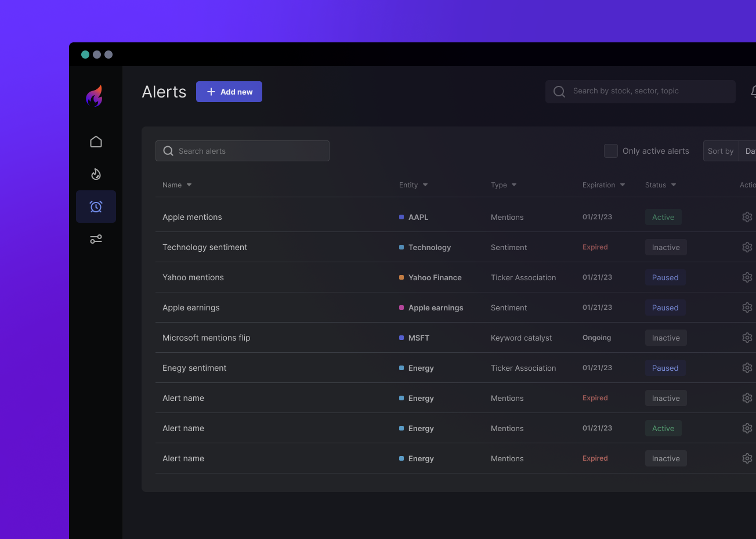Open gear settings for Apple mentions row
The width and height of the screenshot is (756, 539).
tap(747, 217)
